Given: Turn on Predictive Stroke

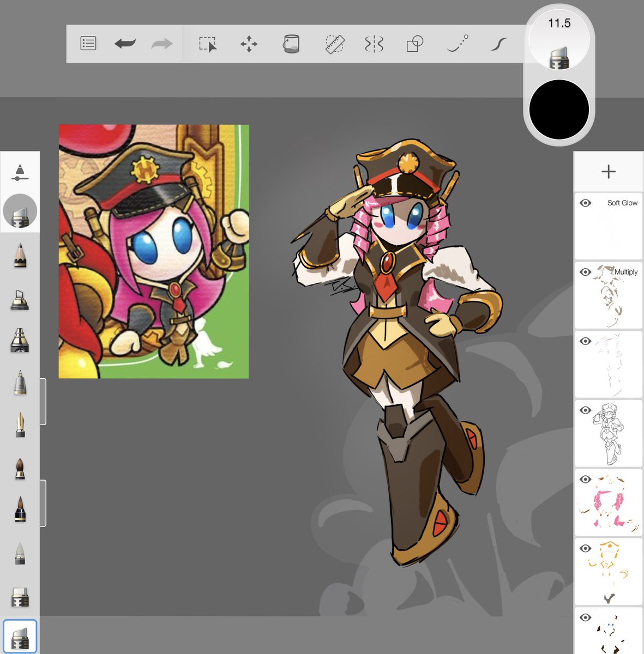Looking at the screenshot, I should [x=457, y=44].
